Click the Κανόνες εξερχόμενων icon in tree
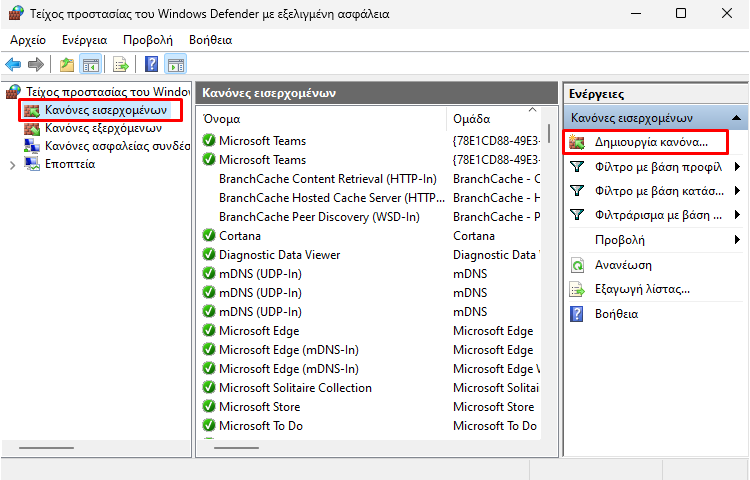The height and width of the screenshot is (480, 750). tap(32, 128)
